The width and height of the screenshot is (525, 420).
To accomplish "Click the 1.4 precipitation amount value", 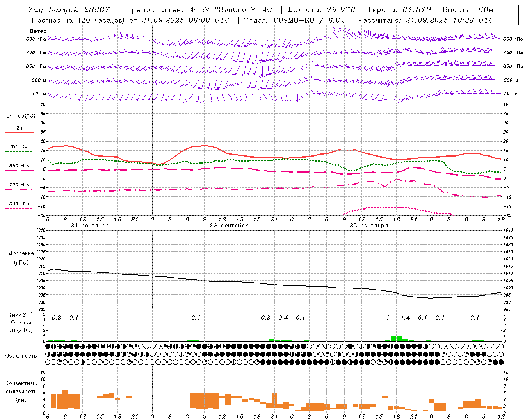I will point(405,318).
